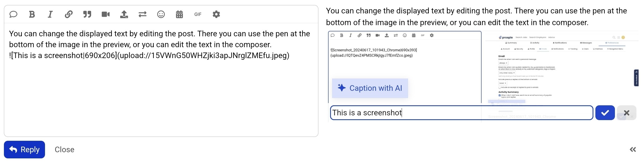Click the speech bubble whisper icon
Image resolution: width=644 pixels, height=162 pixels.
point(13,14)
